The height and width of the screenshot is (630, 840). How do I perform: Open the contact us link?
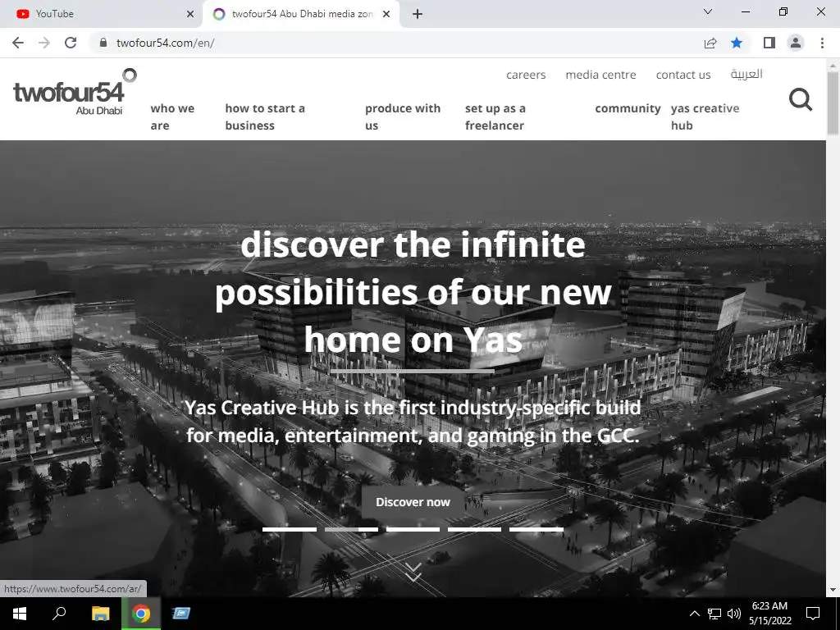click(x=683, y=75)
